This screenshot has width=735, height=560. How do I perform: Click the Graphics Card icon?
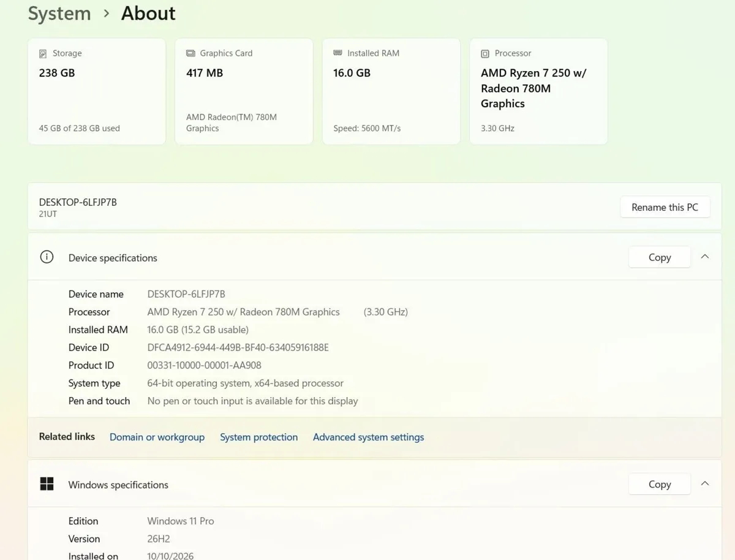tap(190, 53)
